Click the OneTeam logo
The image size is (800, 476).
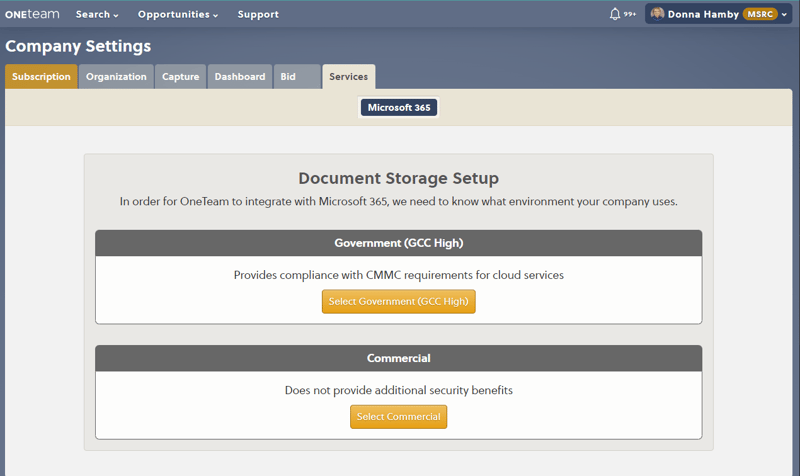point(32,14)
